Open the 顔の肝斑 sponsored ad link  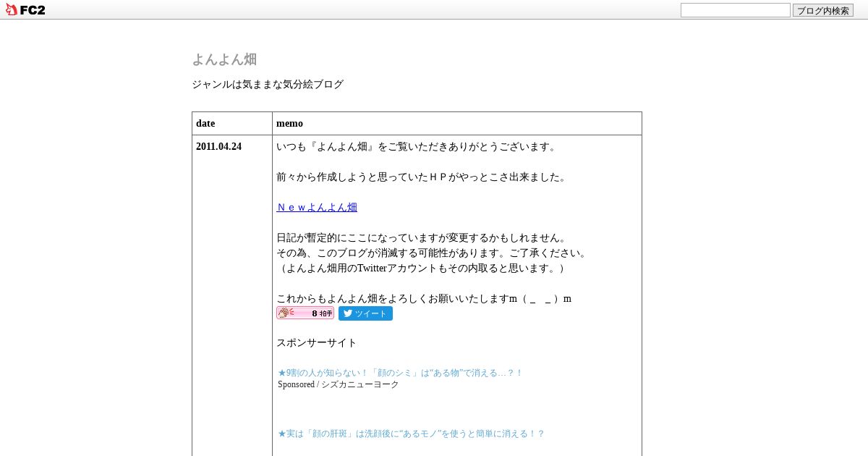411,434
